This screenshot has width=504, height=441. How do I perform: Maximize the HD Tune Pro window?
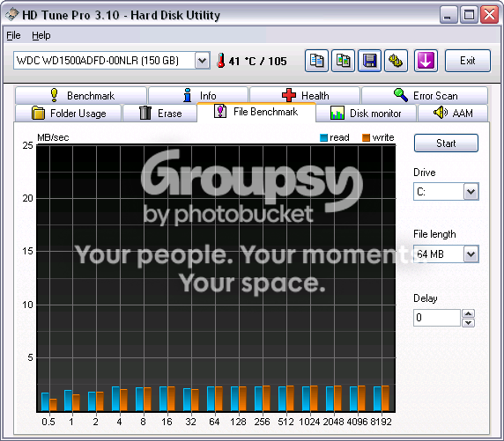469,15
